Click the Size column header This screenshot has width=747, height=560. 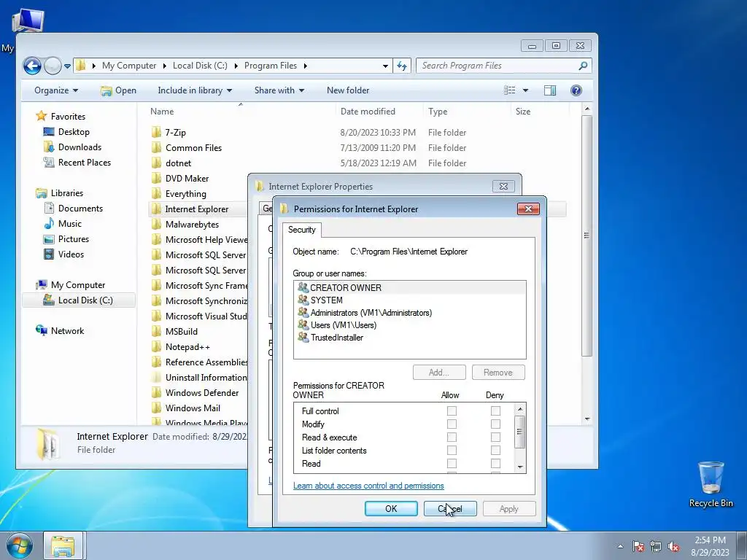522,112
